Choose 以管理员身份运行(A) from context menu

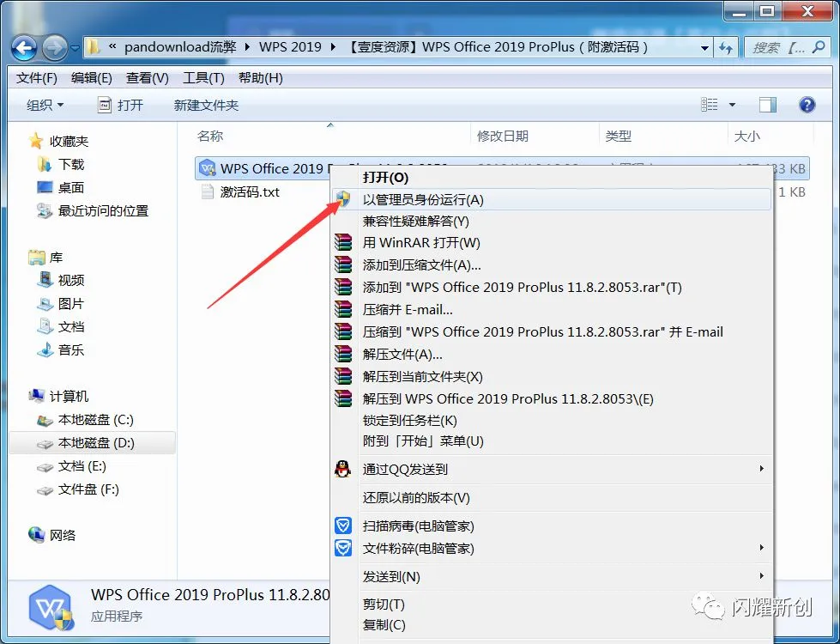tap(551, 199)
